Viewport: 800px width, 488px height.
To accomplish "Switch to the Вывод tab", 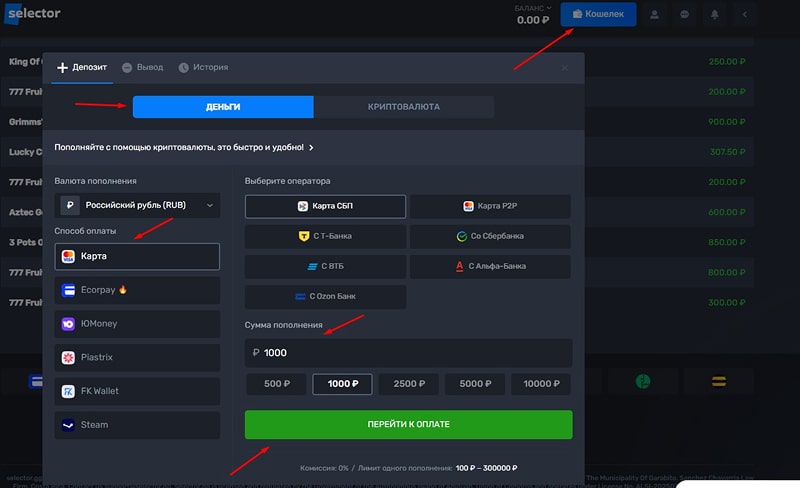I will coord(143,67).
